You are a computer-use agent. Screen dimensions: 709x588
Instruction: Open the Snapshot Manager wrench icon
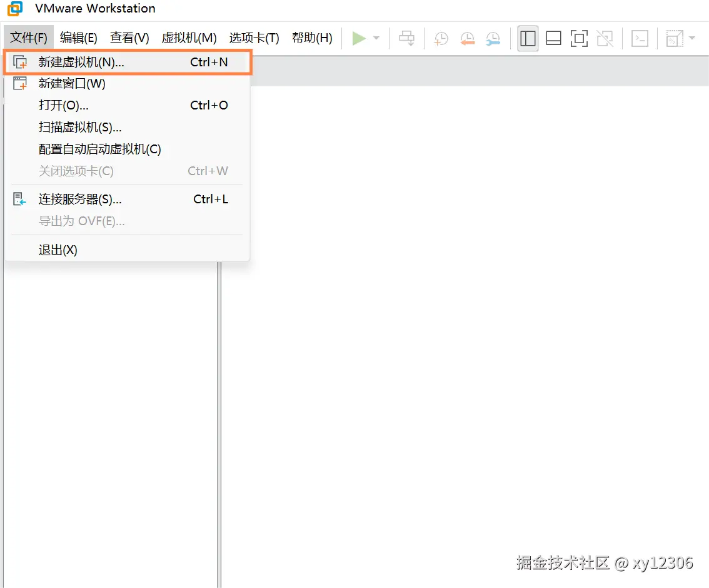[493, 38]
